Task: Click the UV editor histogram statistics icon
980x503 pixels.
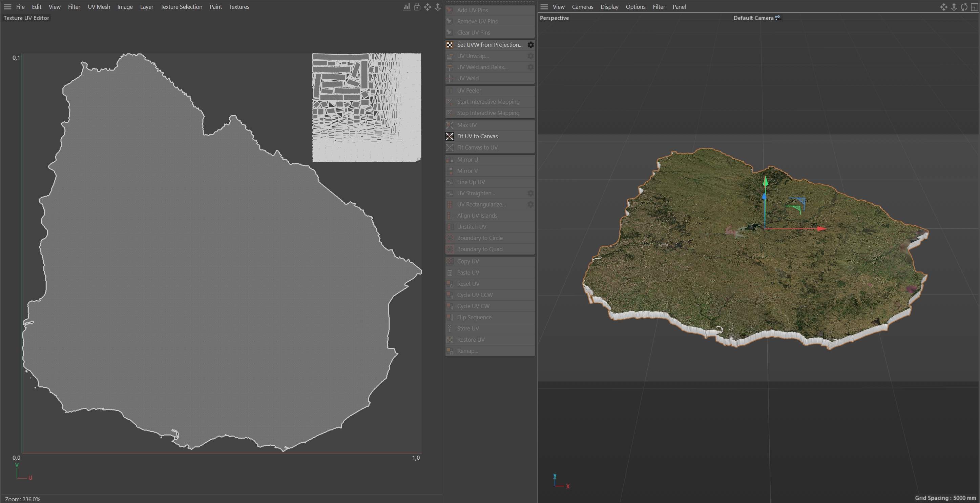Action: pos(407,7)
